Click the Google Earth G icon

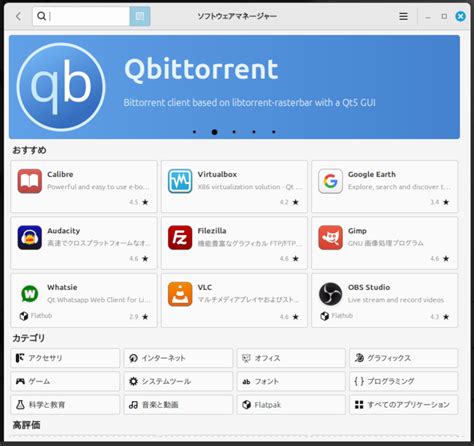[x=330, y=181]
